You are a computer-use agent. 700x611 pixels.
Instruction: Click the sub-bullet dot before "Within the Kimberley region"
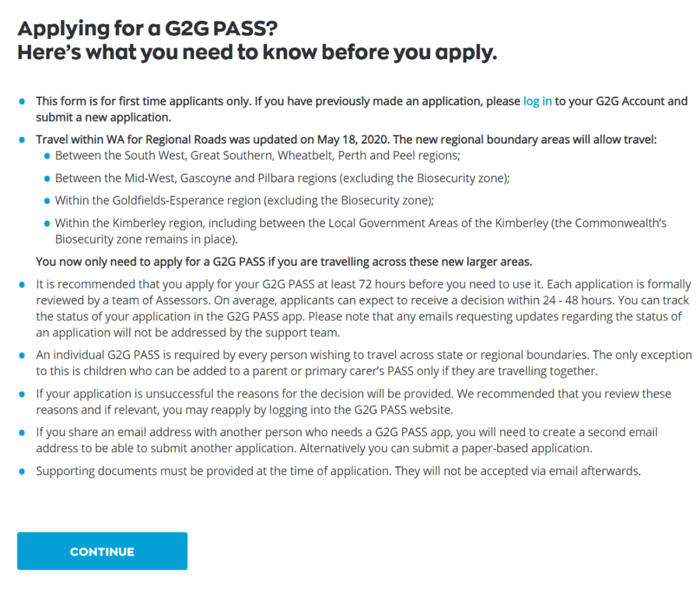[x=47, y=223]
